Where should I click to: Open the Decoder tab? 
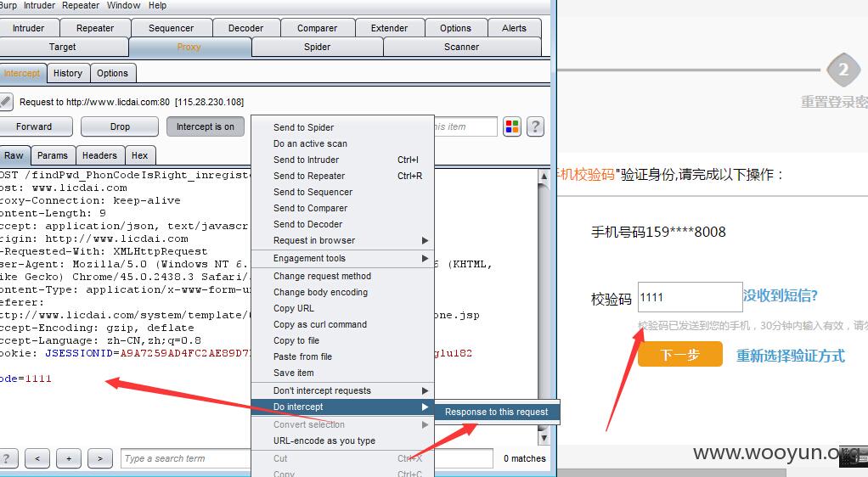coord(245,28)
